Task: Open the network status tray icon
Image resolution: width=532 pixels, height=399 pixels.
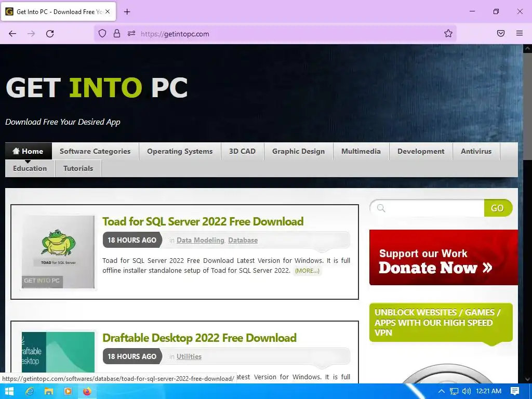Action: click(454, 391)
